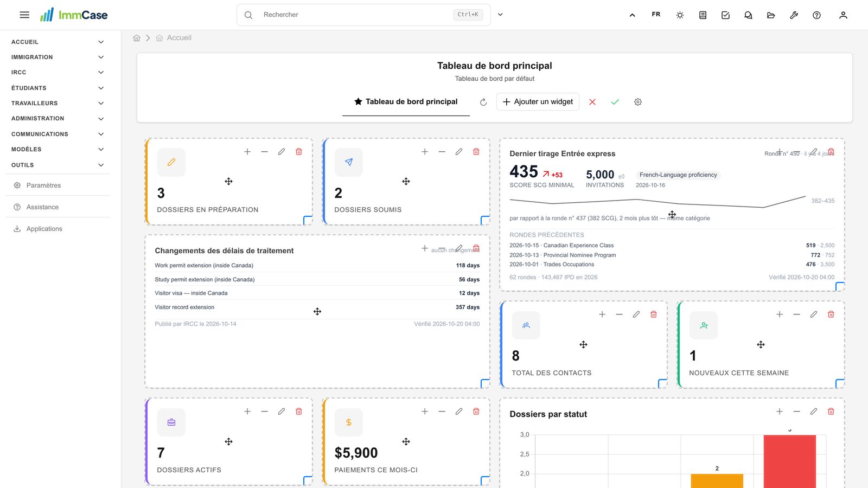
Task: Open the dropdown arrow beside search
Action: tap(500, 15)
